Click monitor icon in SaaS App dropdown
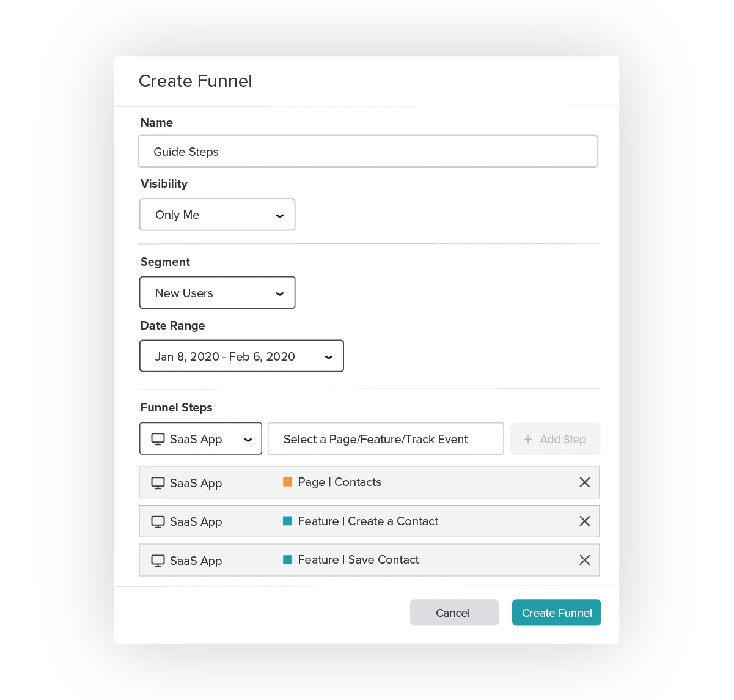The image size is (734, 700). coord(158,439)
